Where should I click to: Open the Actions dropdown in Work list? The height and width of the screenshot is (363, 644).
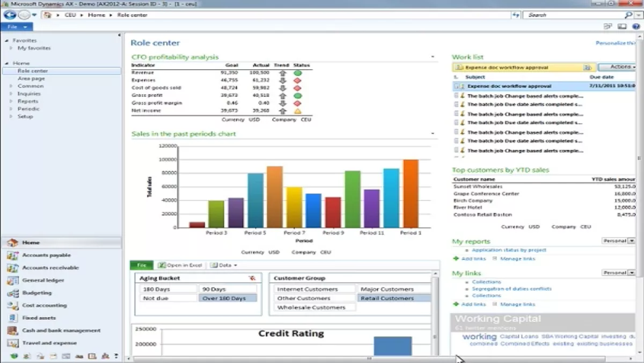pyautogui.click(x=617, y=67)
